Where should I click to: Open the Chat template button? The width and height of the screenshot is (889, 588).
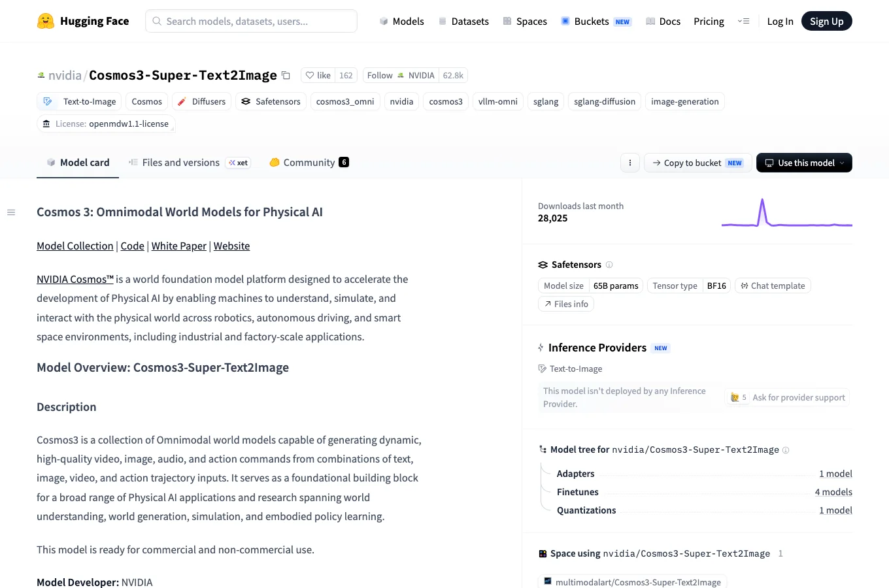[773, 286]
